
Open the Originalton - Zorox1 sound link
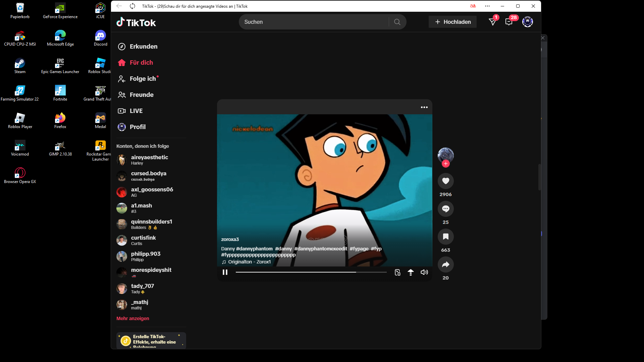246,262
